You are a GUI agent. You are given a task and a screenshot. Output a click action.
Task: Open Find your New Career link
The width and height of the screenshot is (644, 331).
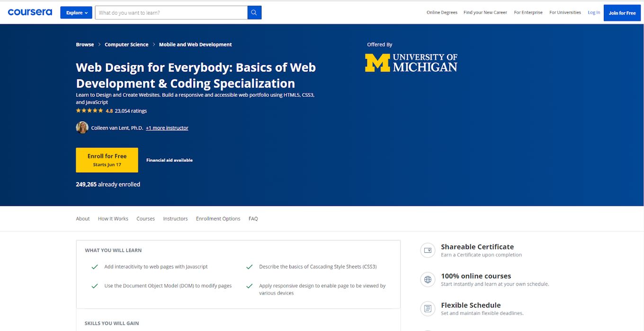pyautogui.click(x=485, y=13)
